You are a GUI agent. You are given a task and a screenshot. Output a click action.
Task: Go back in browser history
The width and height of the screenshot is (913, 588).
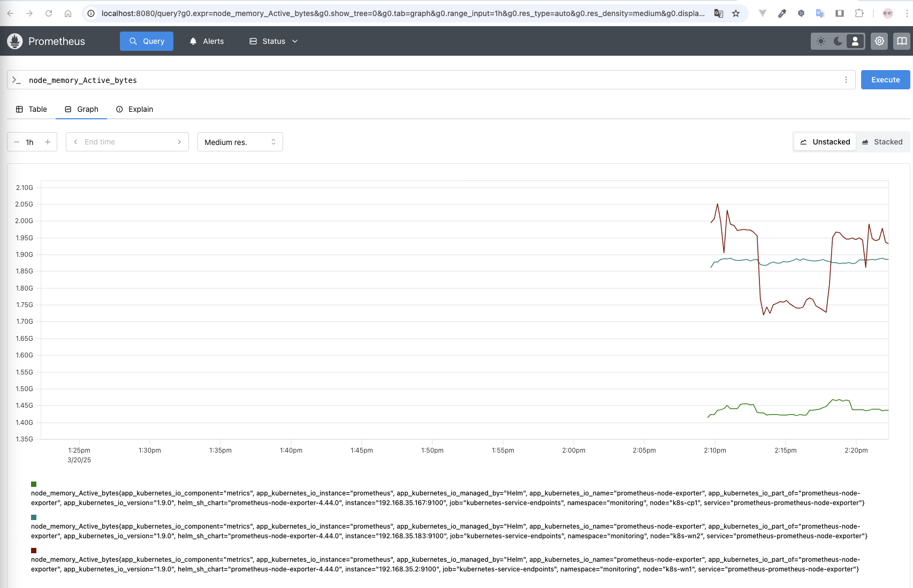[10, 13]
